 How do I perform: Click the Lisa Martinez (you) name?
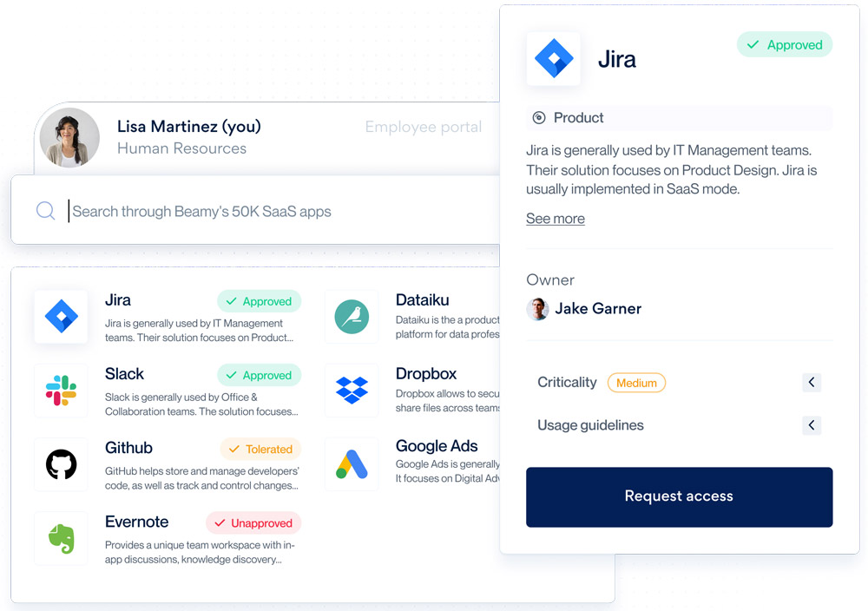coord(188,127)
